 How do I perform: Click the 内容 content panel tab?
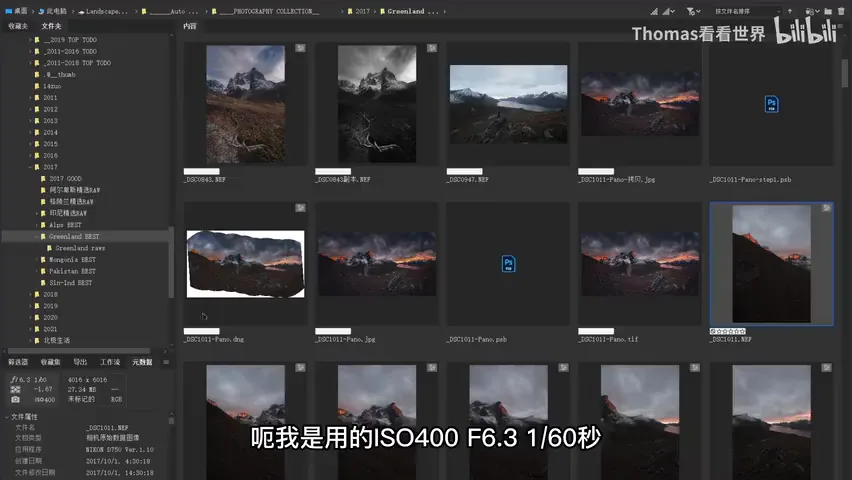(x=190, y=26)
